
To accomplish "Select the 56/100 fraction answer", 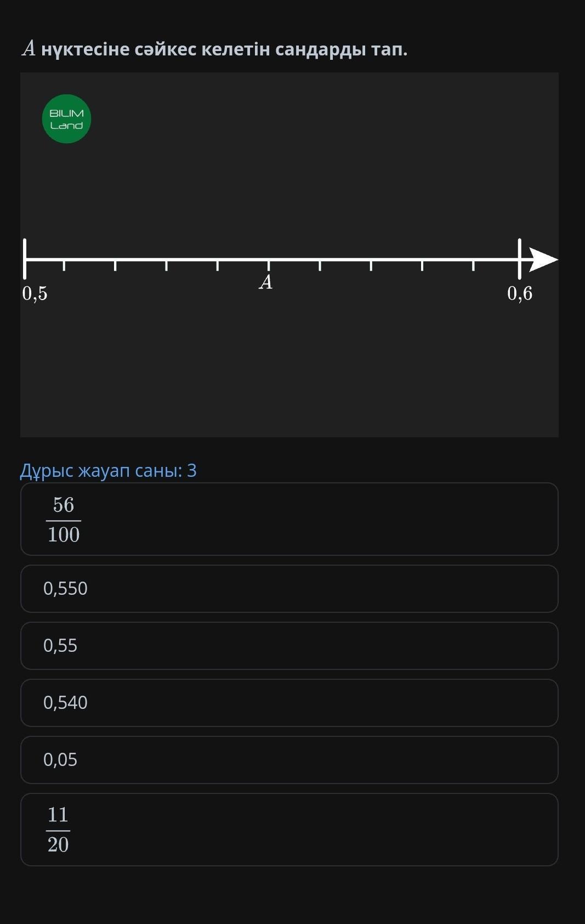I will point(289,519).
